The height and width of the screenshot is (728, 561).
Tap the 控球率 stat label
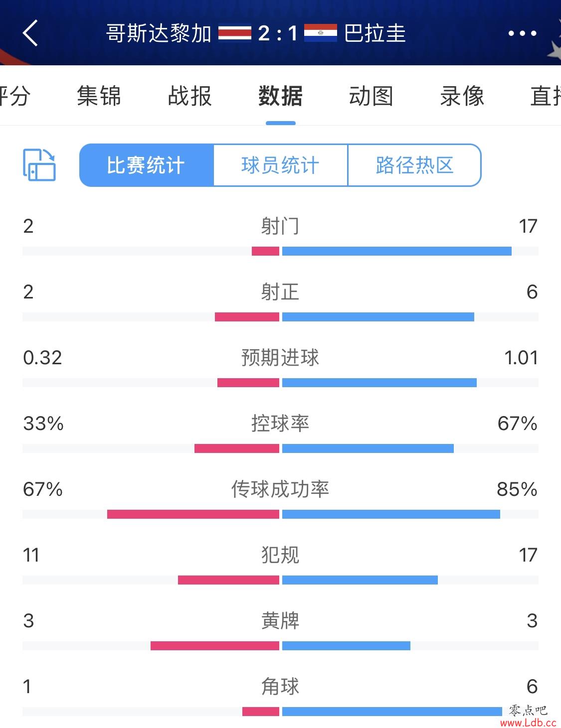pyautogui.click(x=280, y=424)
